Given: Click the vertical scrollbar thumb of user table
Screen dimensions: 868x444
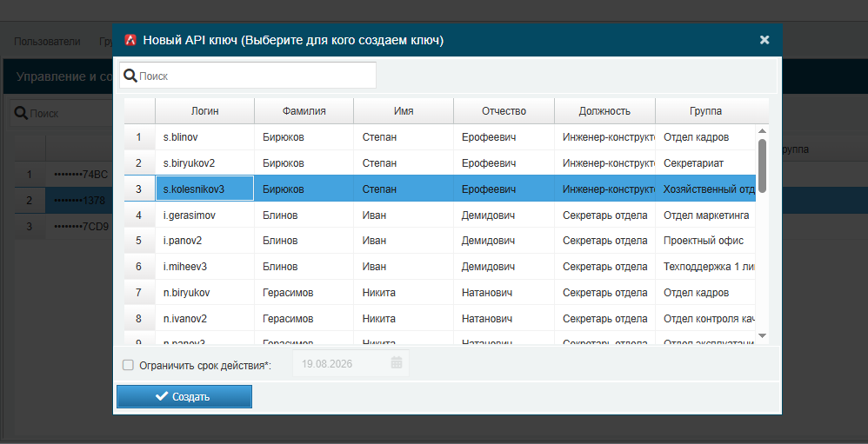Looking at the screenshot, I should 762,165.
